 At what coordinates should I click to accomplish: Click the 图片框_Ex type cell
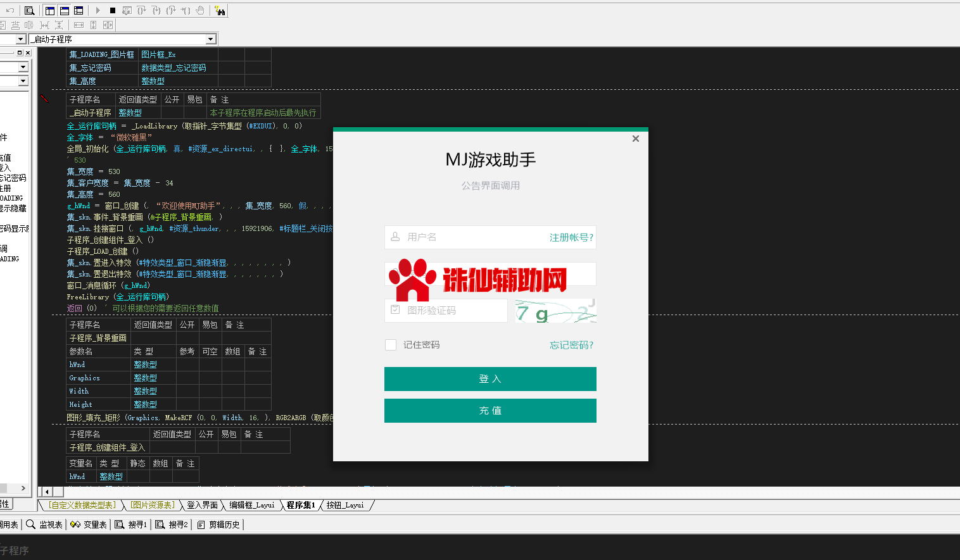pyautogui.click(x=178, y=54)
